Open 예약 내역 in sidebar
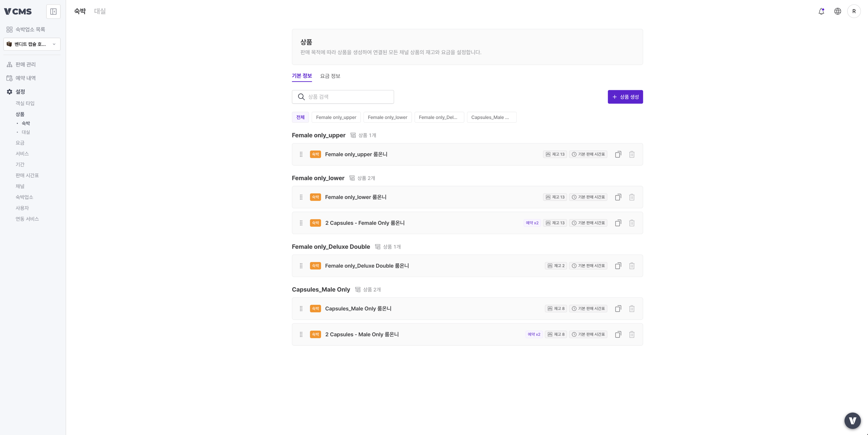868x435 pixels. pos(21,78)
